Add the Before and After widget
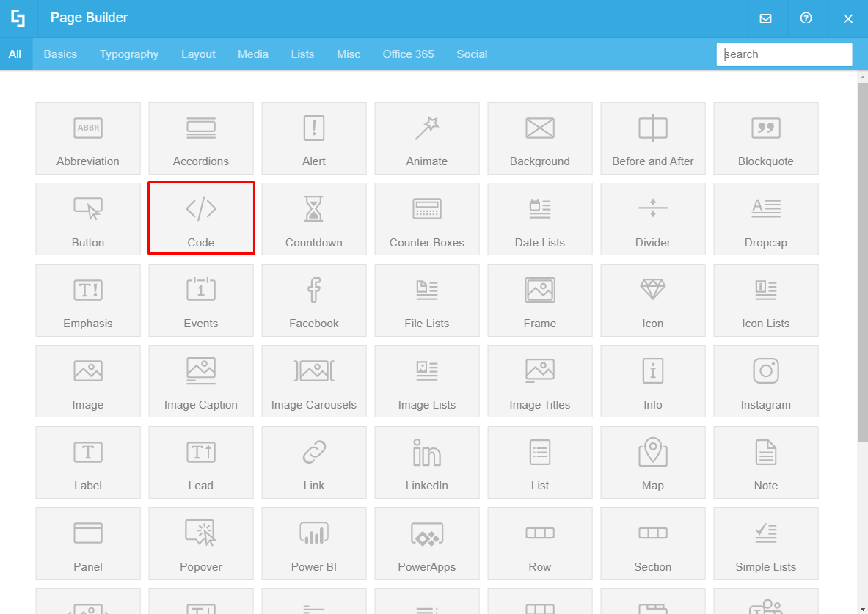Viewport: 868px width, 614px height. (x=653, y=138)
